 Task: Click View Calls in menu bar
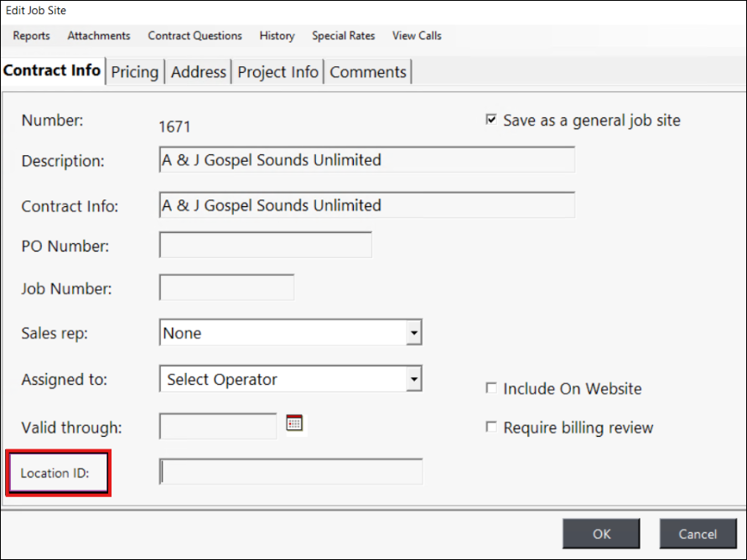click(x=417, y=36)
